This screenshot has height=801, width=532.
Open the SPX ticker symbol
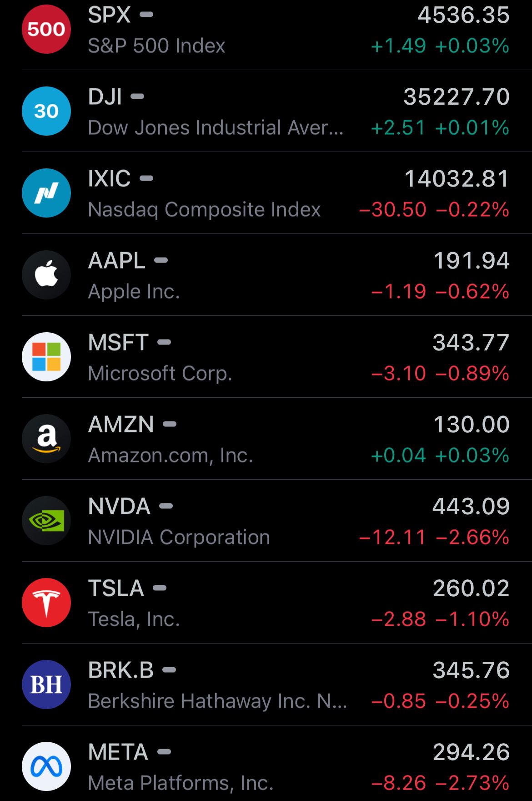[x=109, y=15]
